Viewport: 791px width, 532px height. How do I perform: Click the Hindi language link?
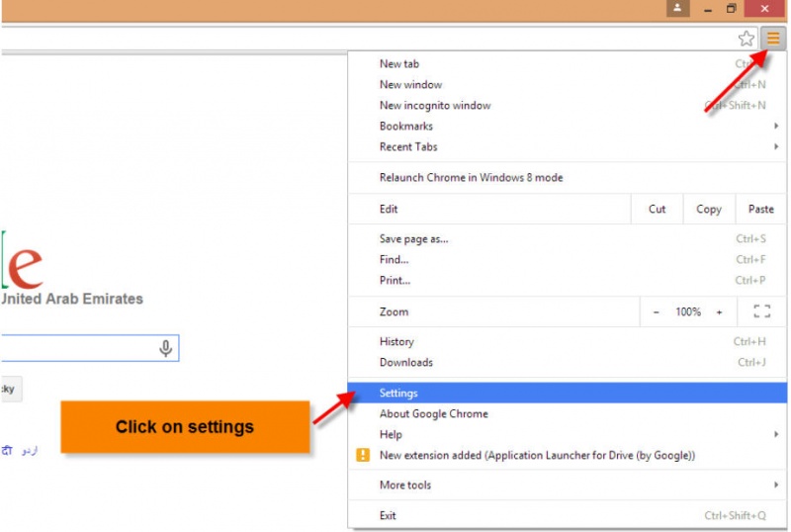point(7,450)
